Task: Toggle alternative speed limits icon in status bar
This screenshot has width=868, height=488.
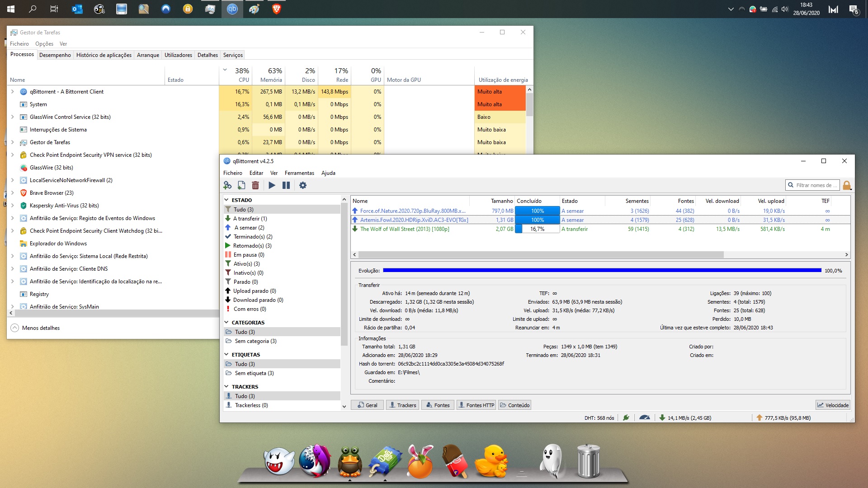Action: (645, 418)
